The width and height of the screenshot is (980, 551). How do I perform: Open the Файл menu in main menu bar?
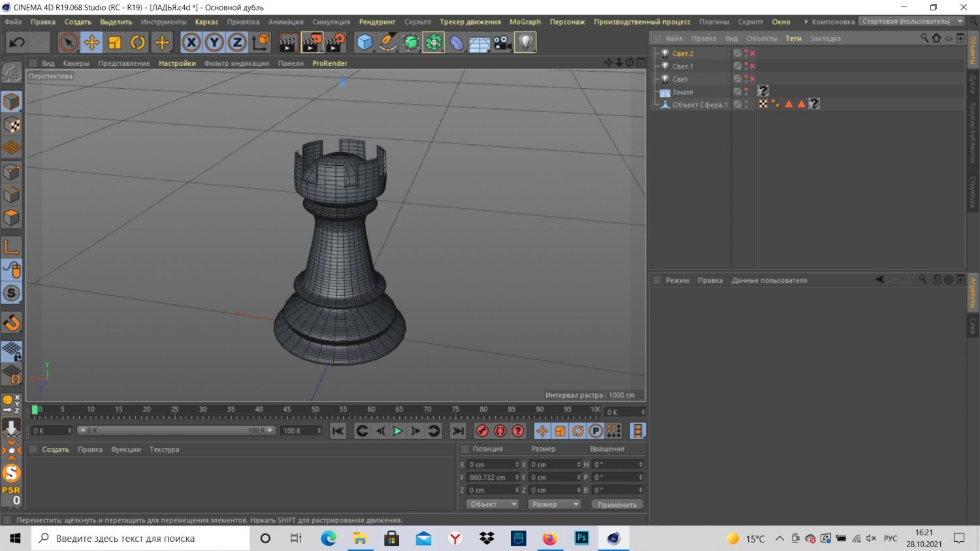click(x=13, y=22)
